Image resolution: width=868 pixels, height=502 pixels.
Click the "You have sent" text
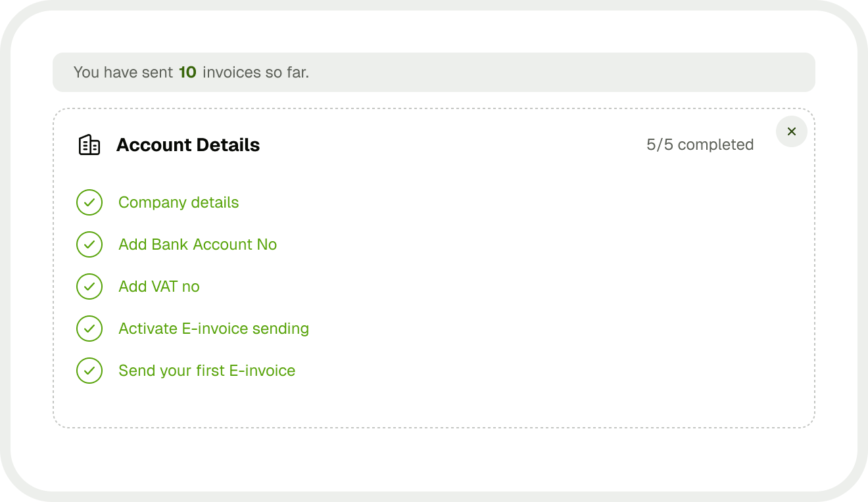(124, 72)
